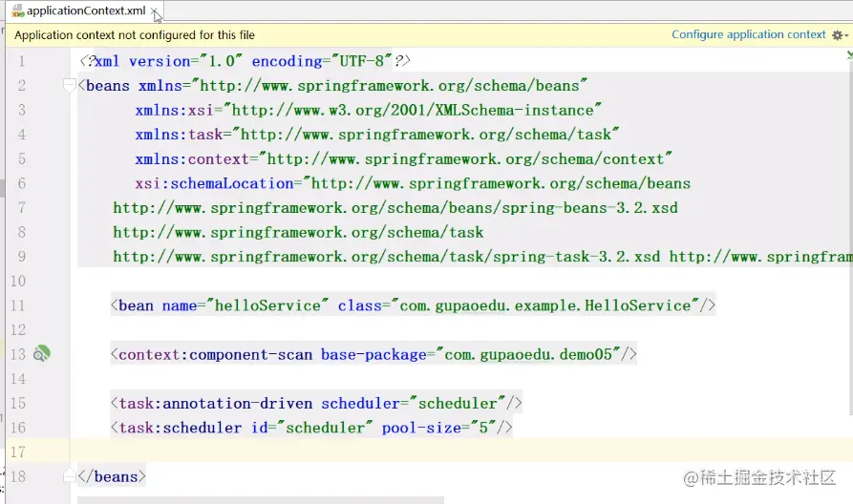Click line number 1 in gutter
This screenshot has height=504, width=853.
(x=22, y=61)
